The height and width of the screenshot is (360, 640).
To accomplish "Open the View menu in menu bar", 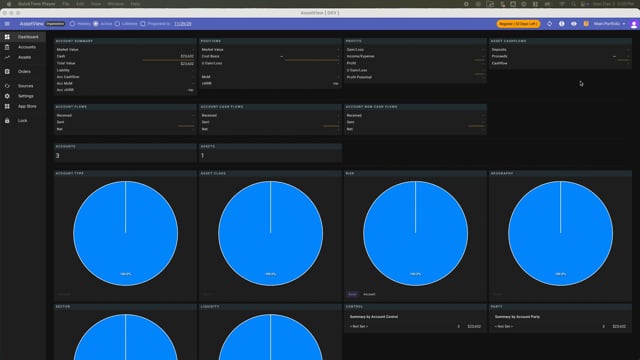I will coord(96,4).
